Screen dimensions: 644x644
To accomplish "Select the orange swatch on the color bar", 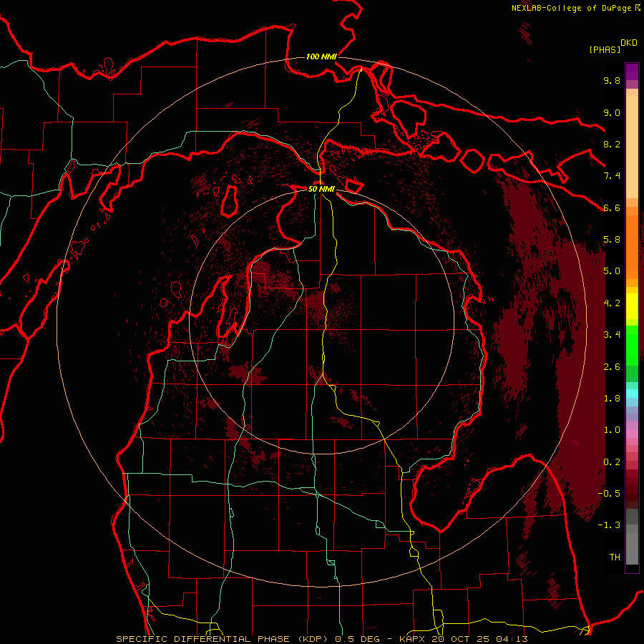I will click(632, 246).
